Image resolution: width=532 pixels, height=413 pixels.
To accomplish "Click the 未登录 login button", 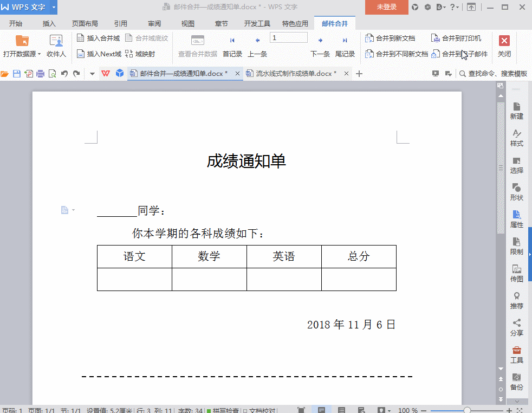I will 386,7.
